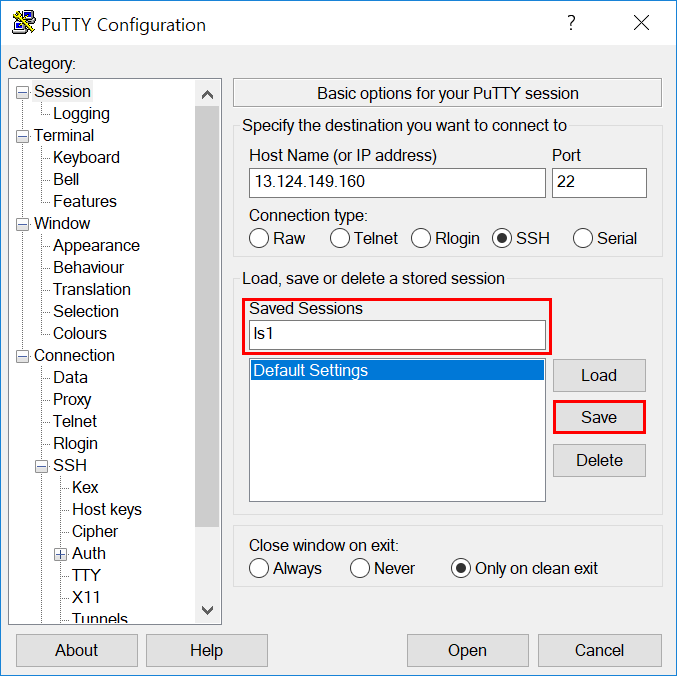Choose Never for close window on exit
The image size is (677, 676).
[360, 568]
